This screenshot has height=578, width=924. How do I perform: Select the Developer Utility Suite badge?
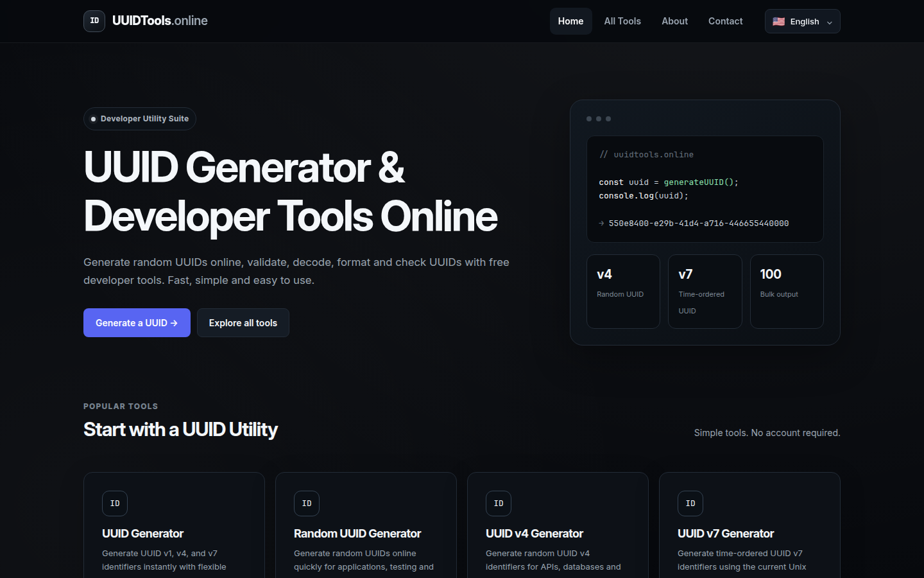140,119
